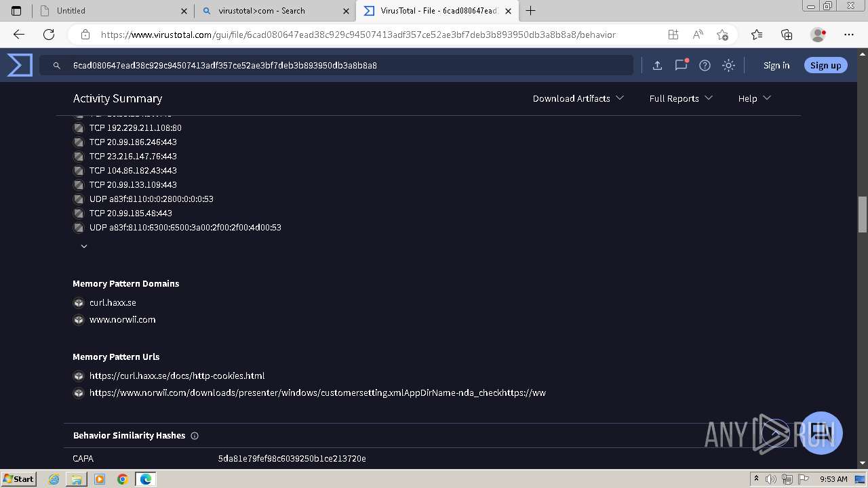
Task: Open the notifications comment icon
Action: click(681, 65)
